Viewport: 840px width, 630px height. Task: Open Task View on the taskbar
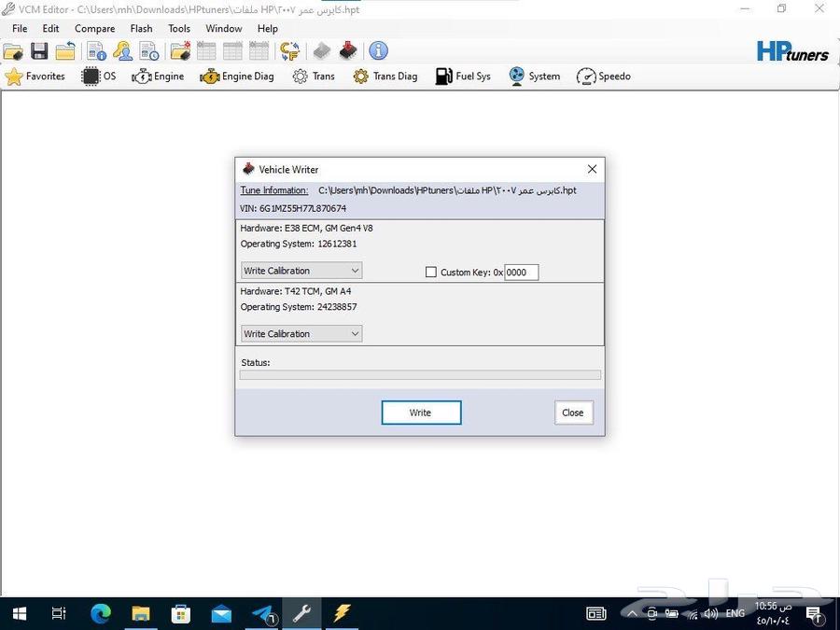click(x=59, y=613)
